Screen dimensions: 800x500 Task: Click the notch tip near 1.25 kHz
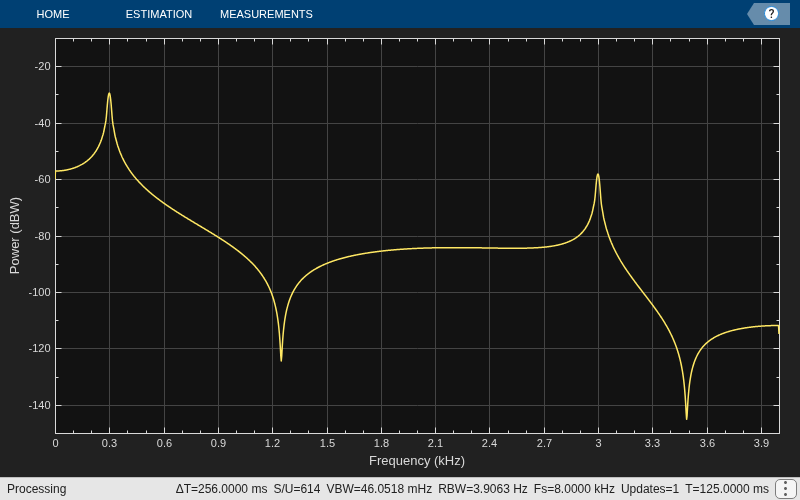coord(281,360)
